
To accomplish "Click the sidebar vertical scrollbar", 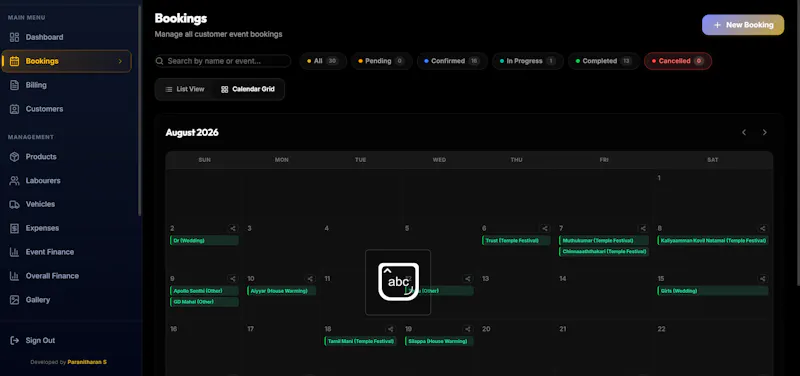I will click(139, 110).
